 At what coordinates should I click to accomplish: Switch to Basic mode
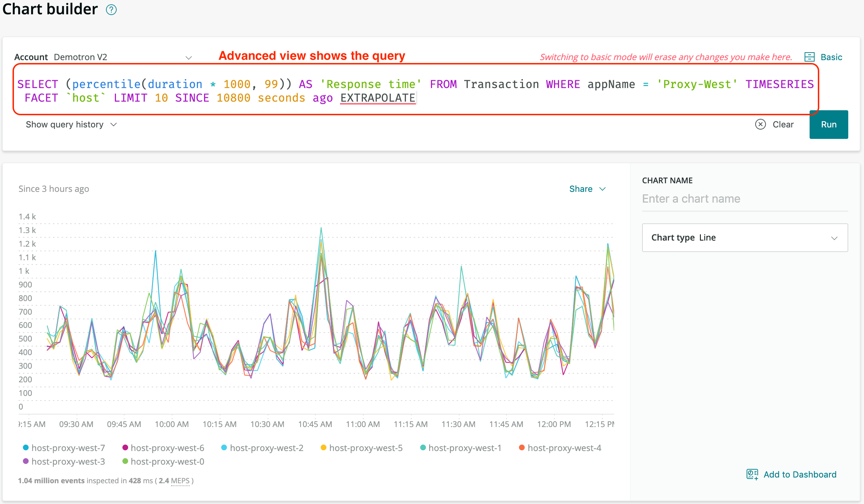point(831,57)
